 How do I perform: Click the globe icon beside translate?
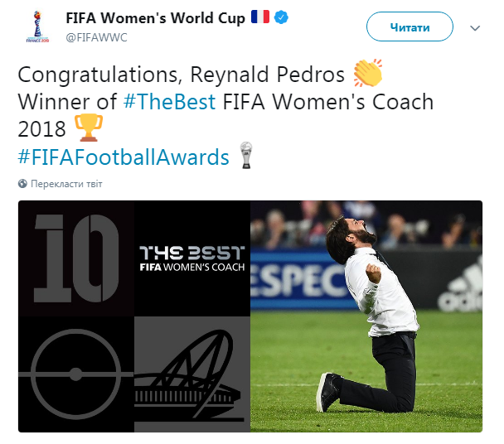tap(22, 184)
